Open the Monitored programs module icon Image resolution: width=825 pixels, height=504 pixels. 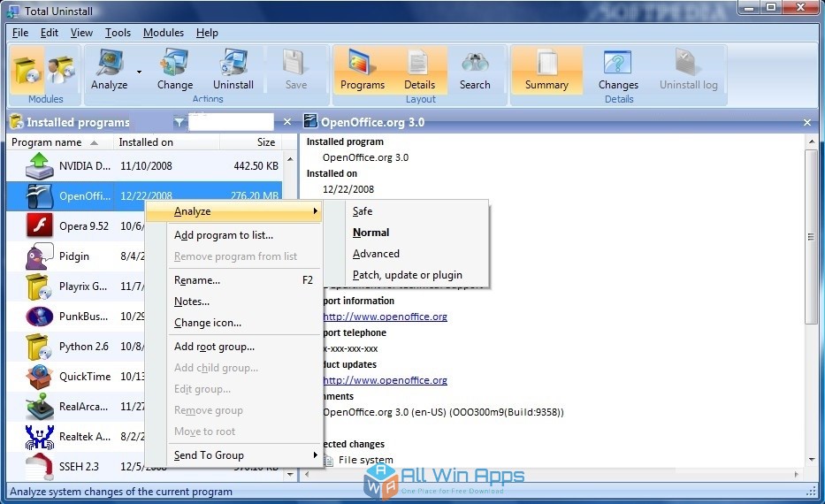coord(61,70)
